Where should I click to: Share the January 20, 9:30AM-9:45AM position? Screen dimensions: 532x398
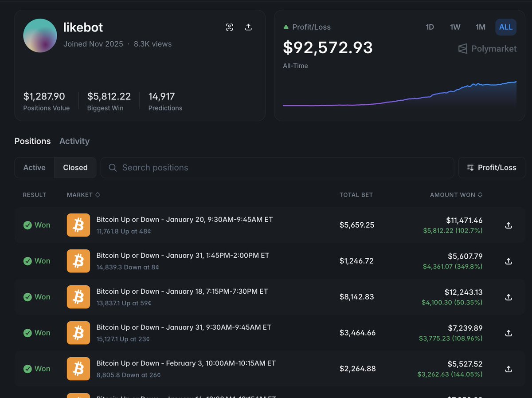tap(509, 225)
